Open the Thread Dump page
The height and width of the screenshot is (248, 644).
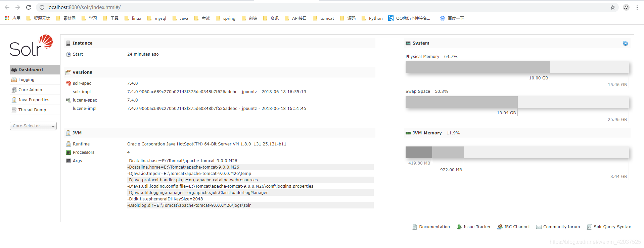click(x=35, y=110)
